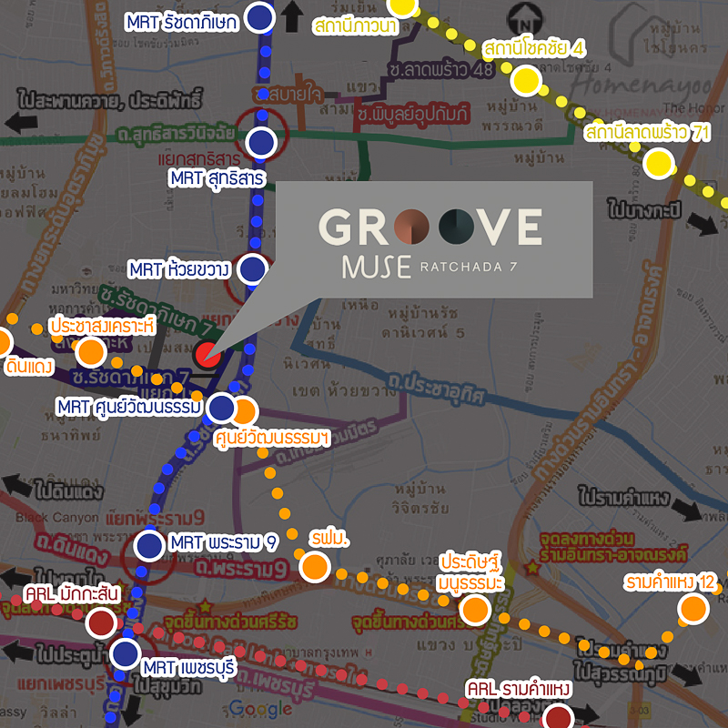
Task: Click the สถานีภาวนา yellow label
Action: pyautogui.click(x=356, y=26)
